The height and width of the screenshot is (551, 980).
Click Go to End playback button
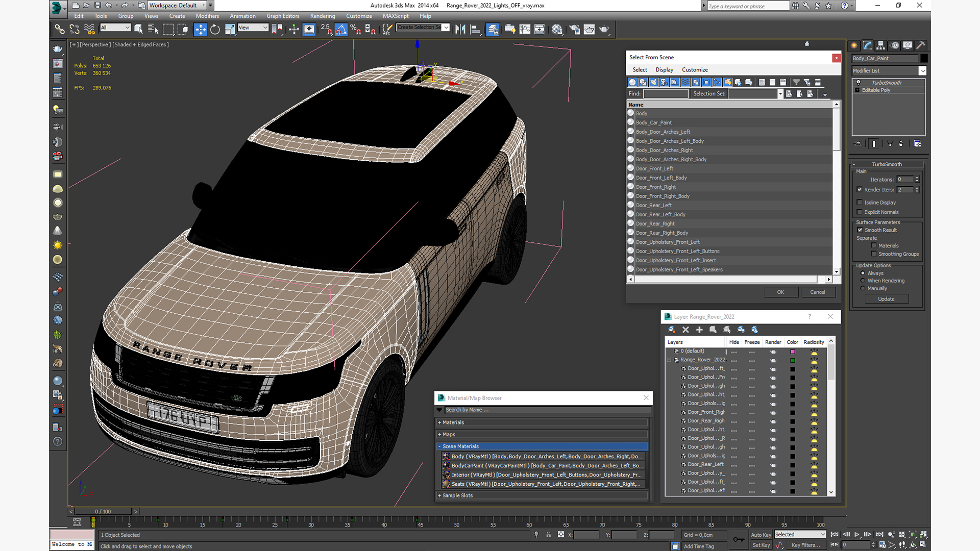pyautogui.click(x=879, y=535)
